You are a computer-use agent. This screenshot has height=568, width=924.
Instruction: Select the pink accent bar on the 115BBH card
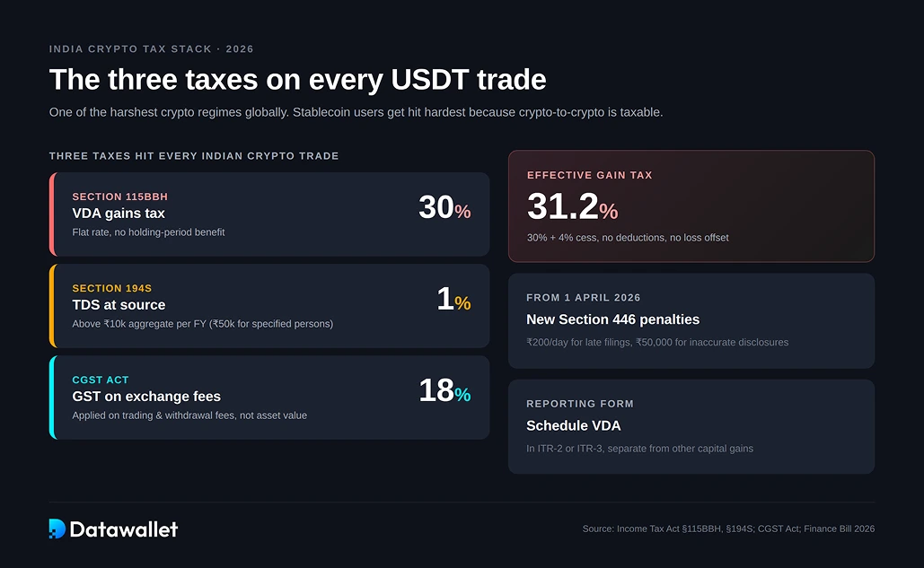[53, 214]
